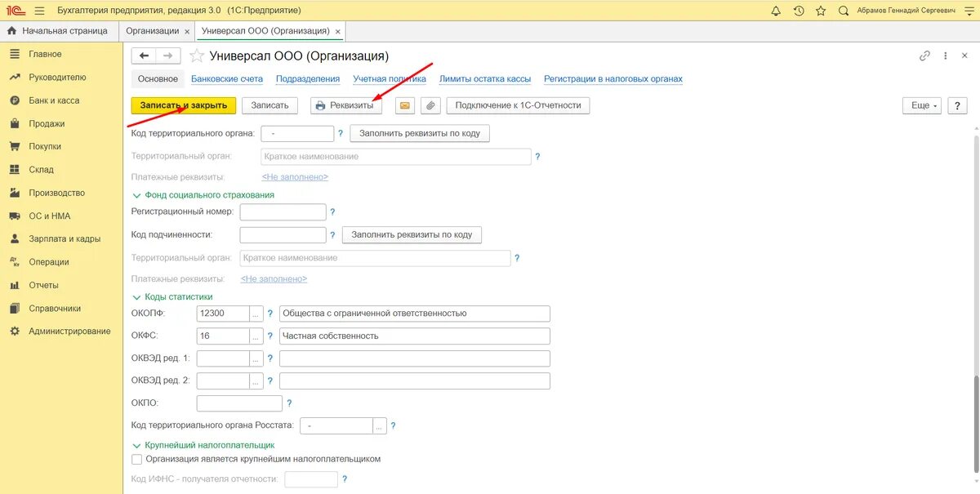Screen dimensions: 980x494
Task: Click Записать и закрыть button
Action: point(184,105)
